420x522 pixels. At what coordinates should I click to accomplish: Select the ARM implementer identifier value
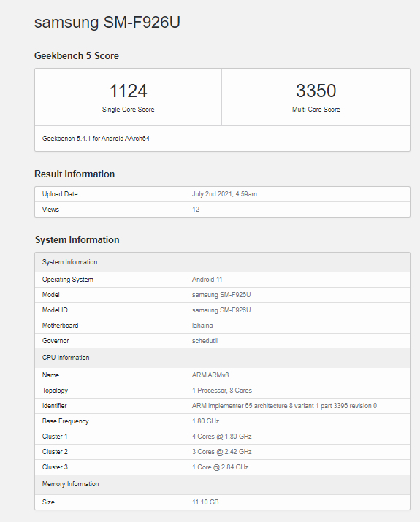284,406
